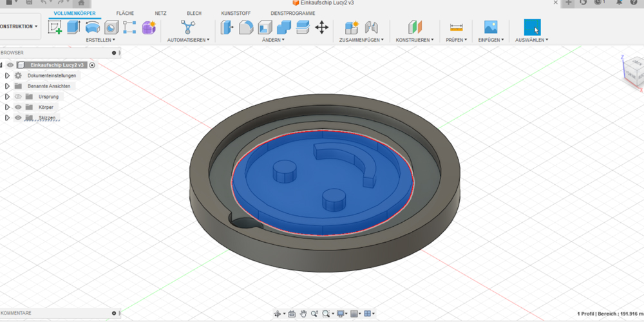Show the Ursprung folder via eye icon
Screen dimensions: 644x322
click(18, 97)
